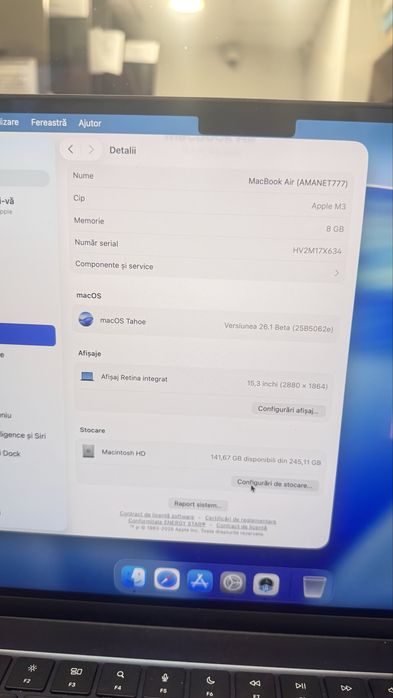
Task: Open the Intelligence și Siri sidebar item
Action: point(23,435)
